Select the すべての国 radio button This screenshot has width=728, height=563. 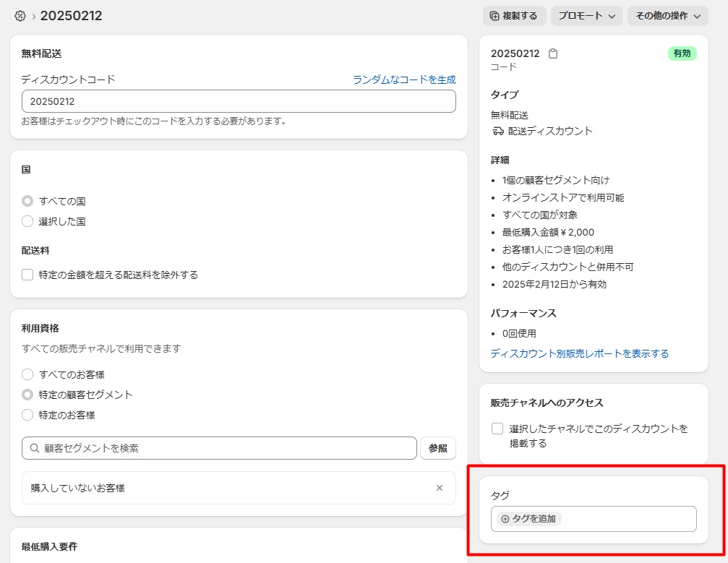point(27,201)
